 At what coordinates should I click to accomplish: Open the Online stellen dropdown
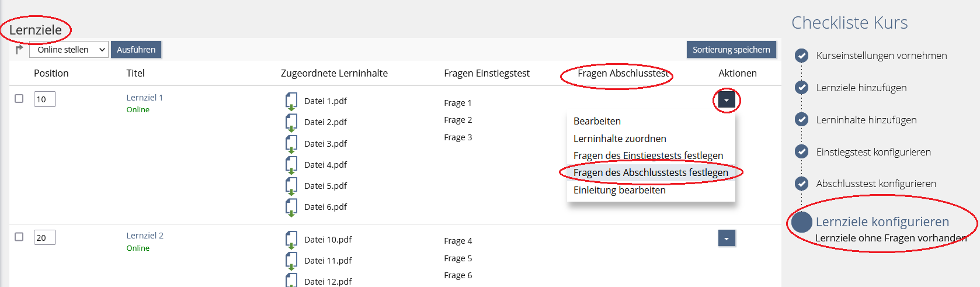point(69,50)
